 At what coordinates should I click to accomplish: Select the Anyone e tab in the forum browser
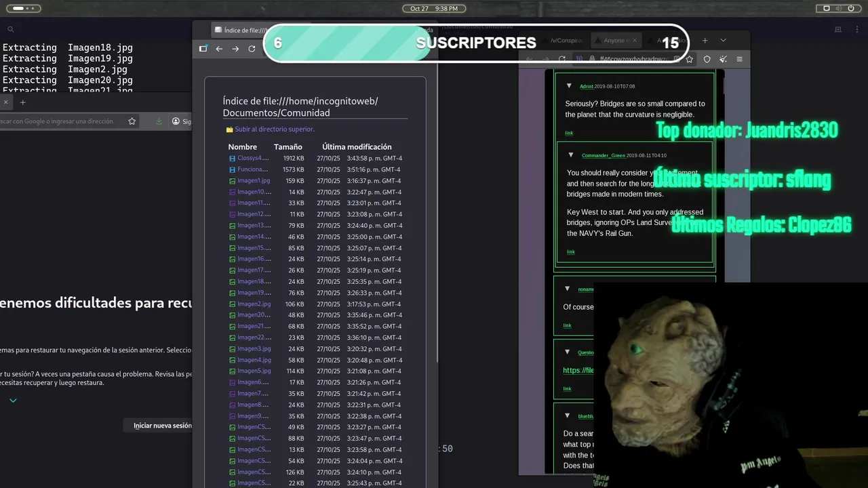(616, 41)
